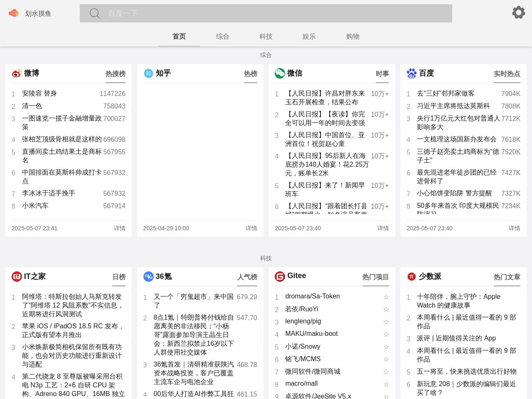Open Weibo topic 张柏芝顶级骨相就是这样的

(x=62, y=139)
